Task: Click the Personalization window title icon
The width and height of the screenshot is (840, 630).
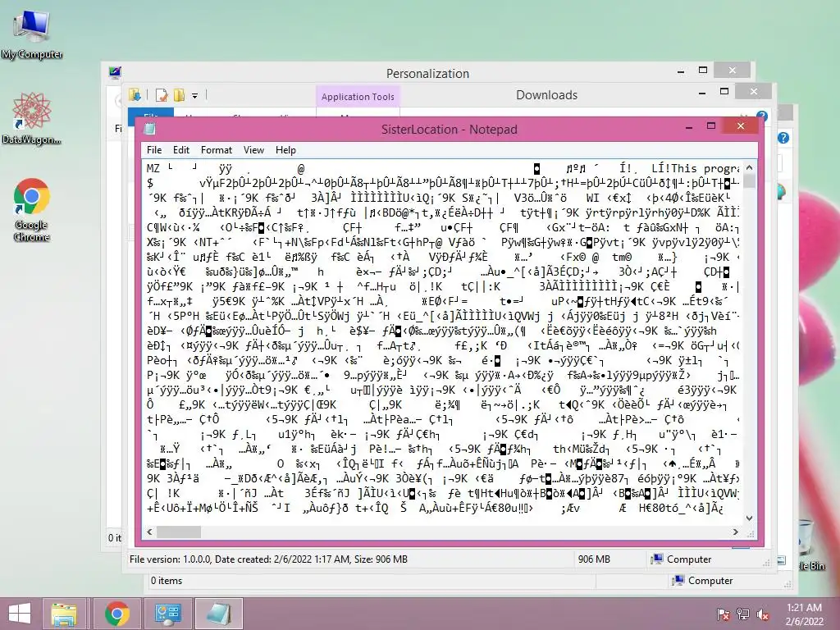Action: coord(115,72)
